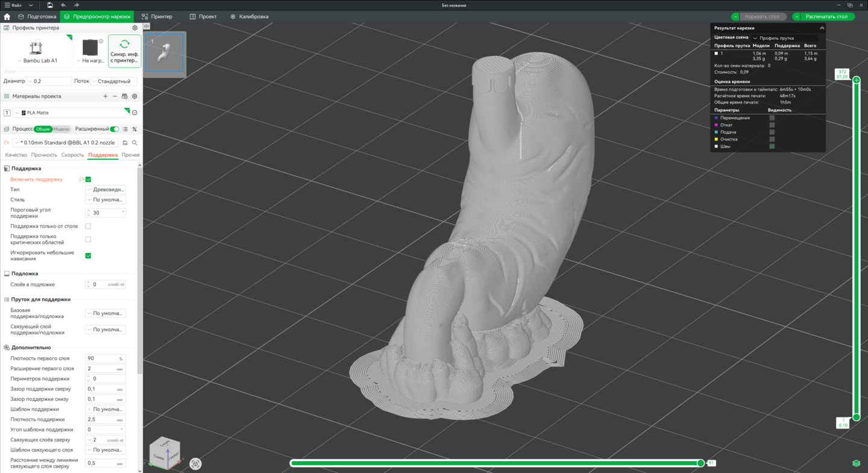Viewport: 868px width, 473px height.
Task: Open the 'Прочее' settings tab
Action: tap(131, 155)
